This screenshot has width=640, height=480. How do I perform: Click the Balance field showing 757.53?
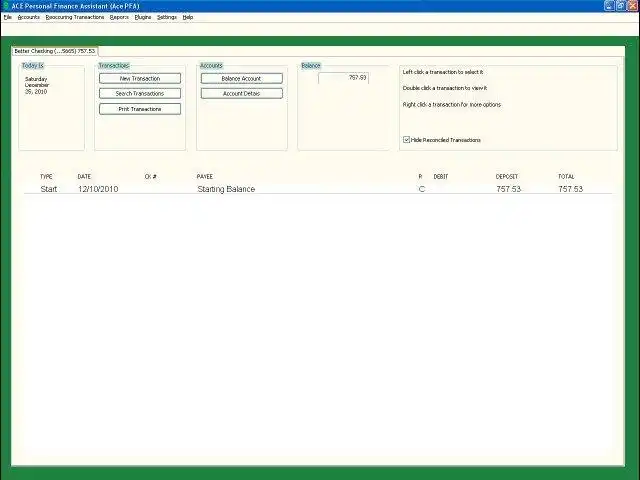point(343,78)
